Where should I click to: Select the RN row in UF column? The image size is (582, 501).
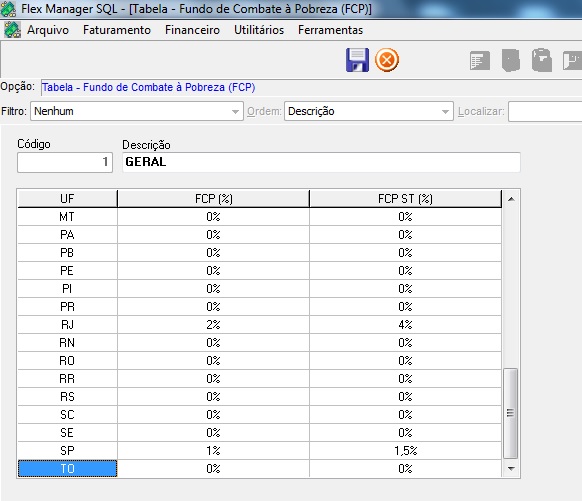click(67, 343)
